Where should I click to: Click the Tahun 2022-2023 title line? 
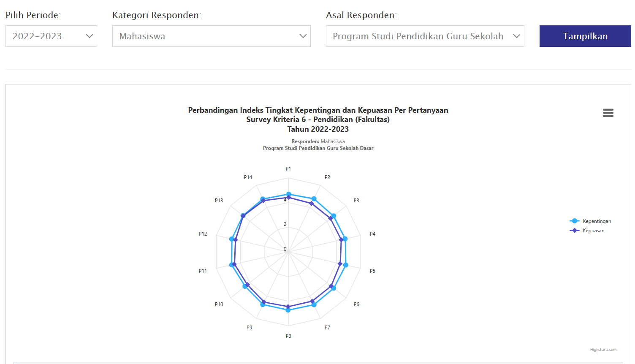pos(318,129)
